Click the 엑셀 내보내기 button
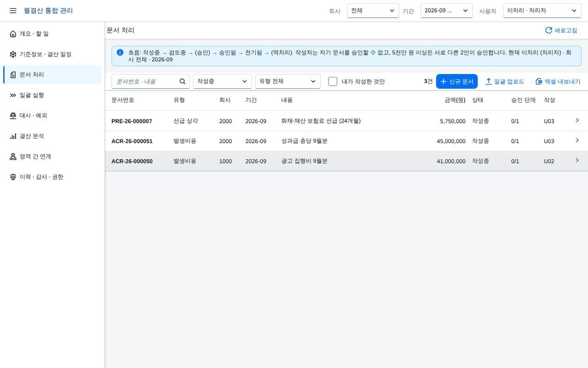 click(x=558, y=81)
